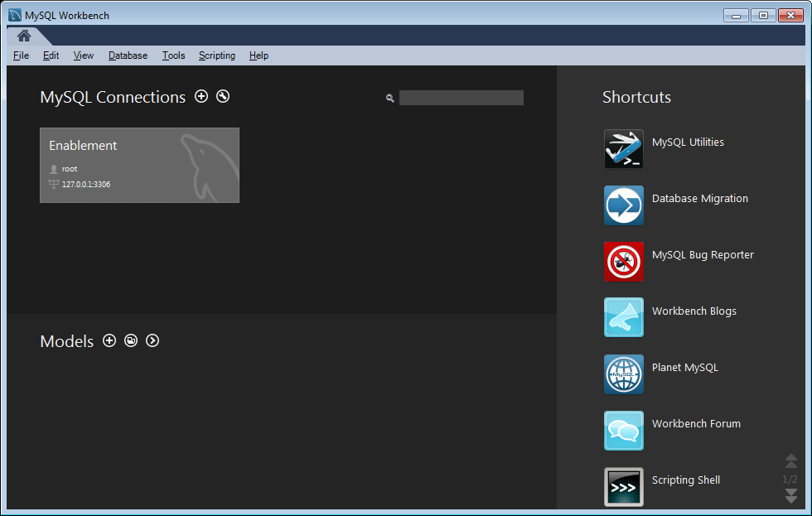
Task: Click the MySQL Workbench title bar icon
Action: click(15, 16)
